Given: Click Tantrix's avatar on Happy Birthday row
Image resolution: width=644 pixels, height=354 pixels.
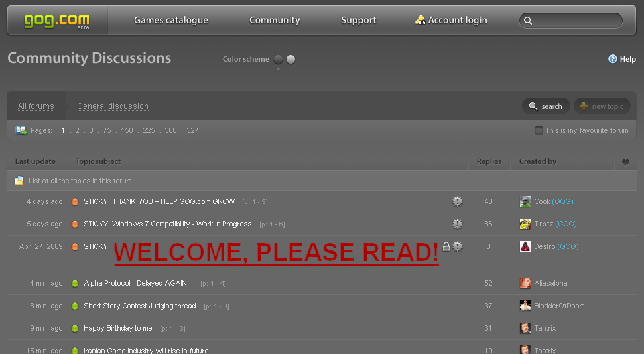Looking at the screenshot, I should pyautogui.click(x=525, y=329).
